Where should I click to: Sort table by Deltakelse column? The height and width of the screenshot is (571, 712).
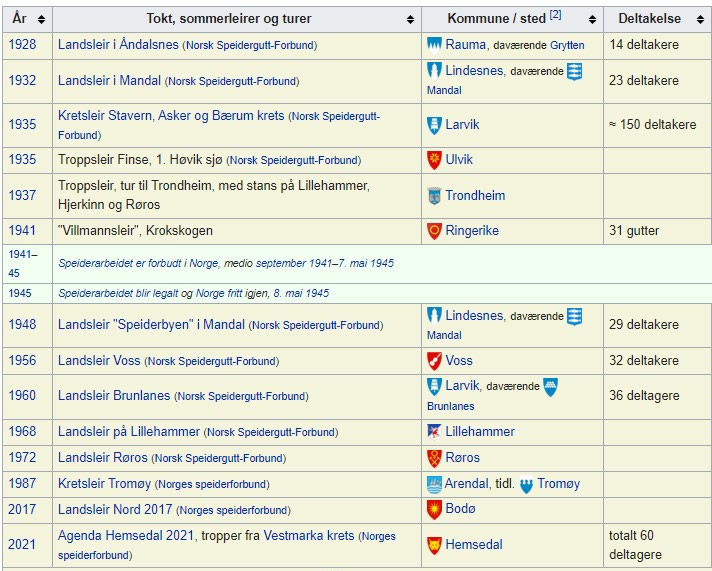(x=701, y=19)
